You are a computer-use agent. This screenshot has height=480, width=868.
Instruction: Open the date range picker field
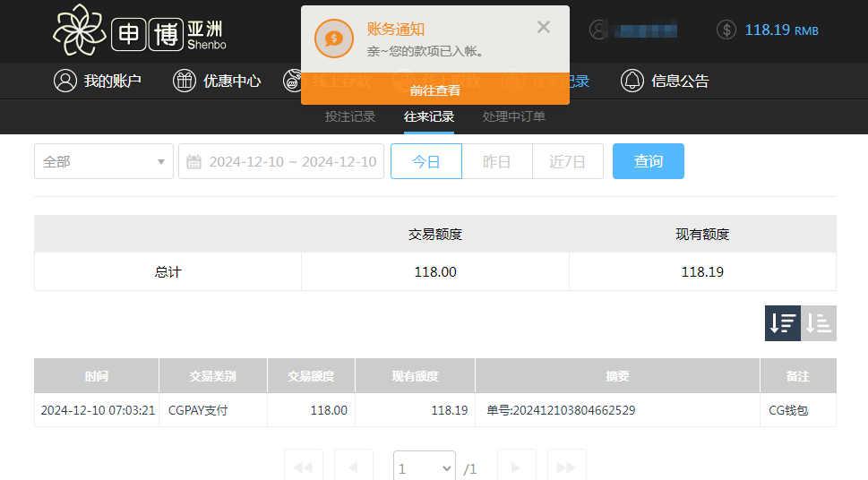coord(281,161)
